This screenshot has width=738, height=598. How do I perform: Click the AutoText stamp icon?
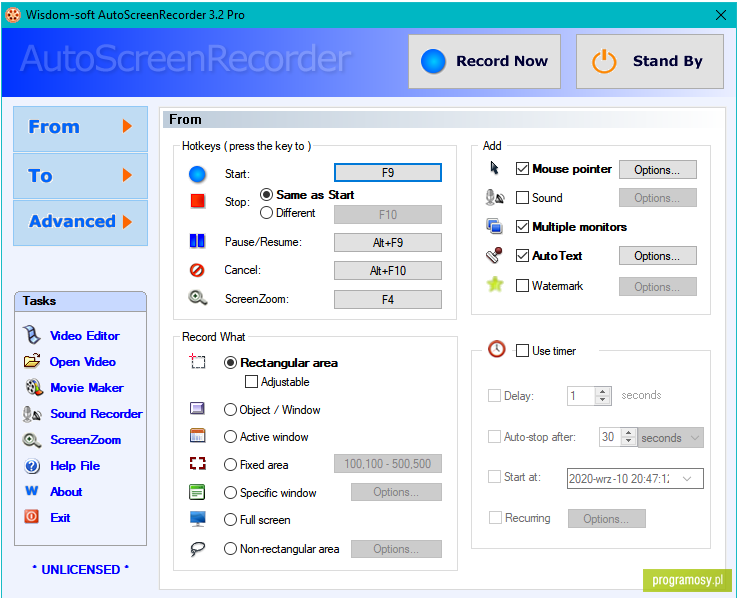pos(494,255)
